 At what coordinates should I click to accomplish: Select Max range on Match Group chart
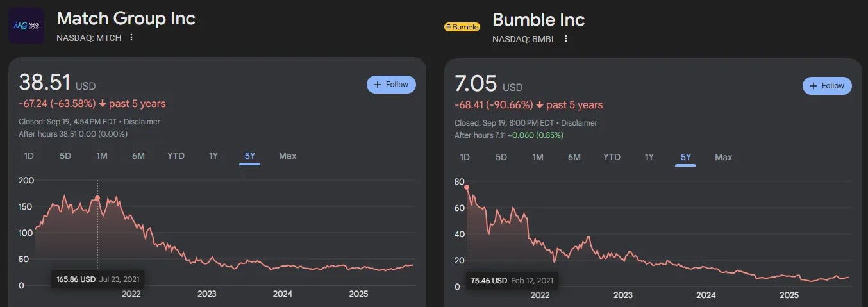click(x=288, y=156)
